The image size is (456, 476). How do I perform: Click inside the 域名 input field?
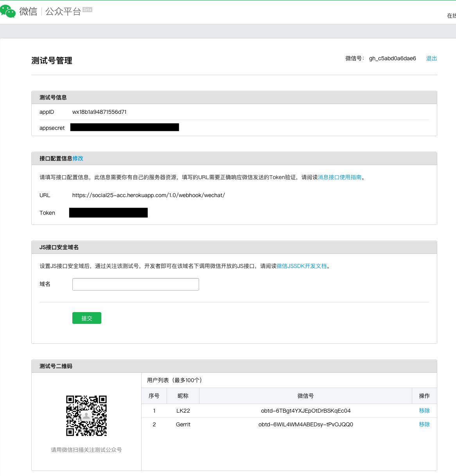tap(135, 284)
